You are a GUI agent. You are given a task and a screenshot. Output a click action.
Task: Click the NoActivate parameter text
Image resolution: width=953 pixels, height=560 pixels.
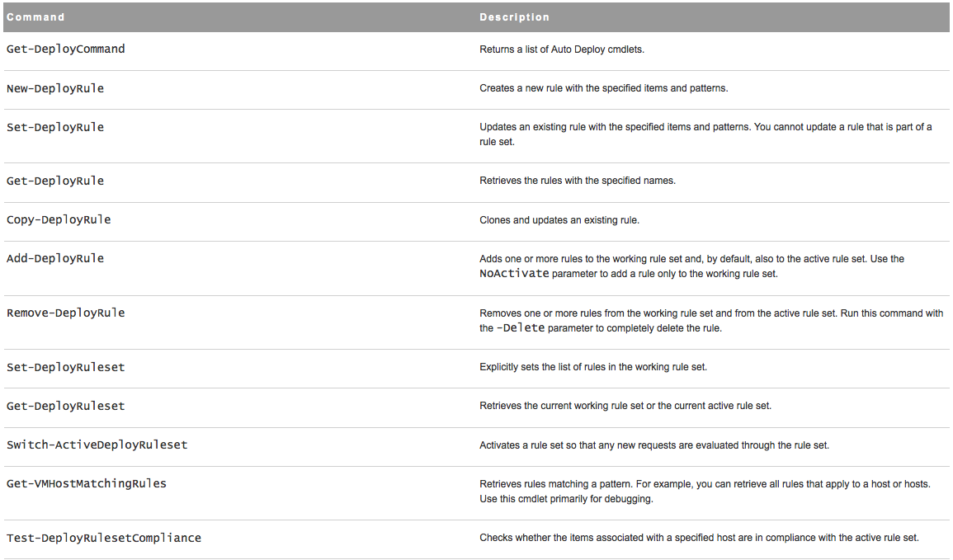pyautogui.click(x=514, y=274)
